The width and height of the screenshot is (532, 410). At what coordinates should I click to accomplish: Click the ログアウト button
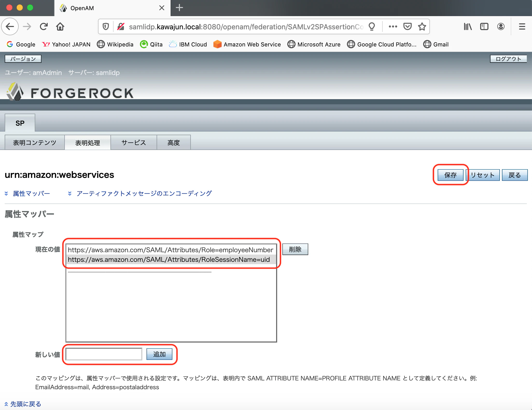coord(508,59)
